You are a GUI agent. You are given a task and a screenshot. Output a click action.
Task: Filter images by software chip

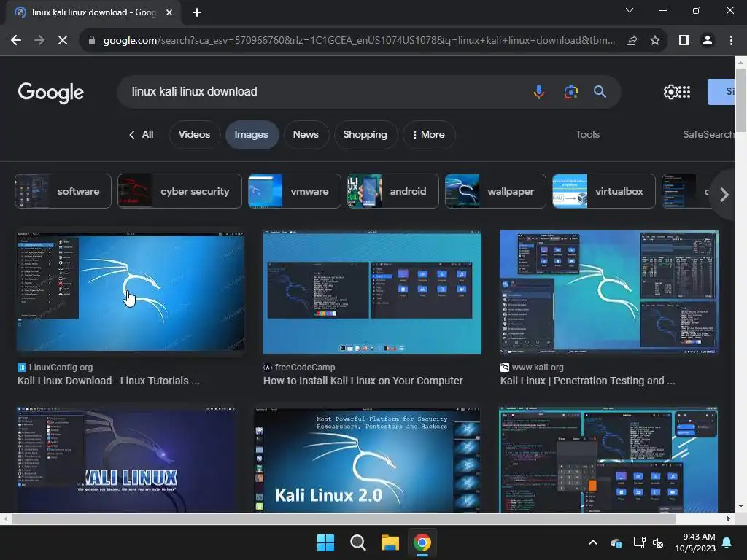[x=63, y=191]
